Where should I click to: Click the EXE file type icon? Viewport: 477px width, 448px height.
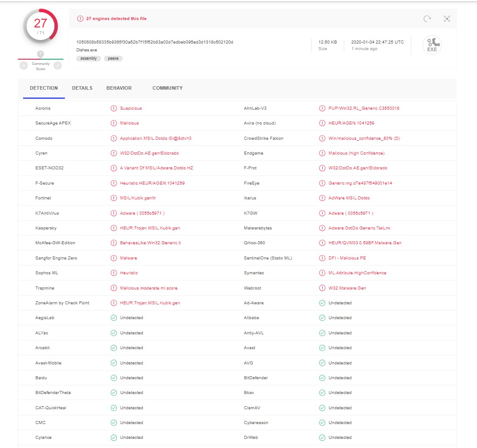[x=432, y=45]
